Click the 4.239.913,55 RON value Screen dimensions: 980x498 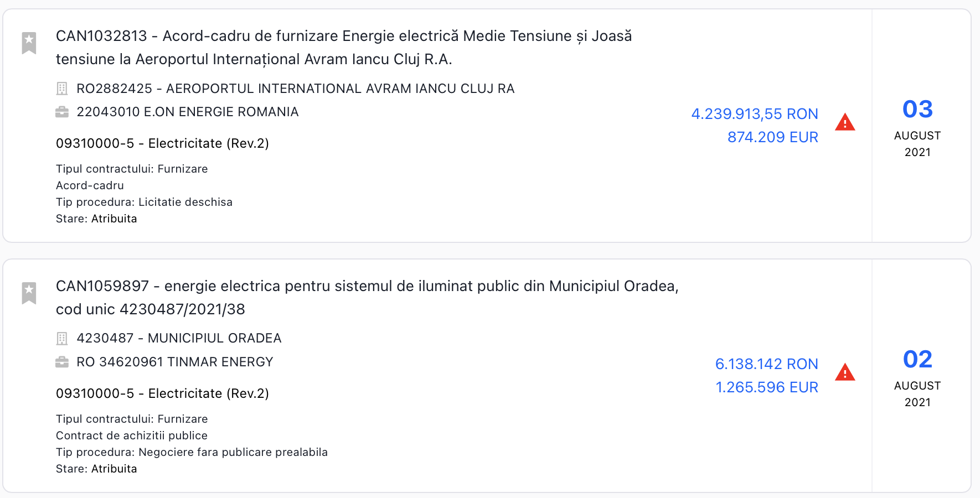click(754, 114)
